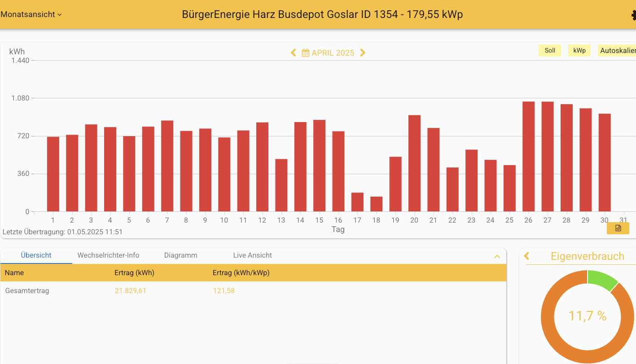The image size is (636, 364).
Task: Click the green segment of Eigenverbrauch donut
Action: 601,279
